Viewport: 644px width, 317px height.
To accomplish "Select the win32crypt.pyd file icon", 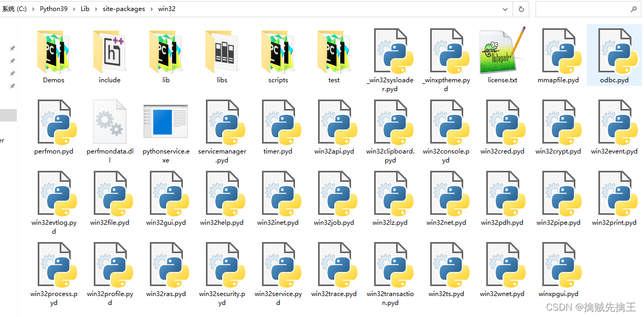I will coord(562,123).
